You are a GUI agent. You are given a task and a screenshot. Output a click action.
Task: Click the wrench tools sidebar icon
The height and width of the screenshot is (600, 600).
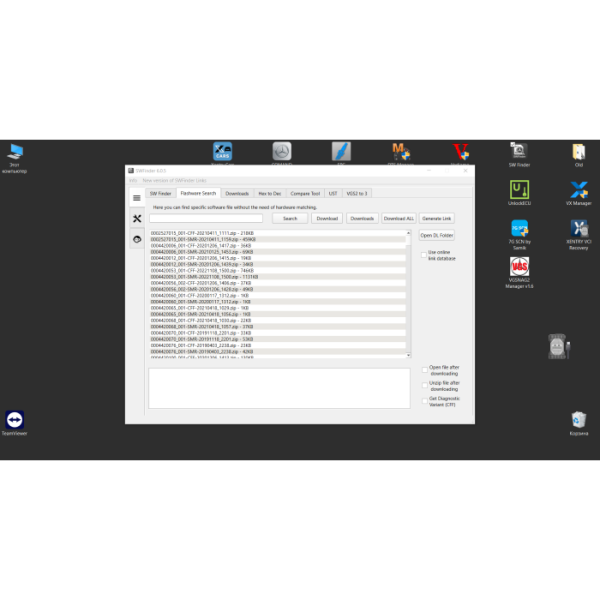point(137,219)
